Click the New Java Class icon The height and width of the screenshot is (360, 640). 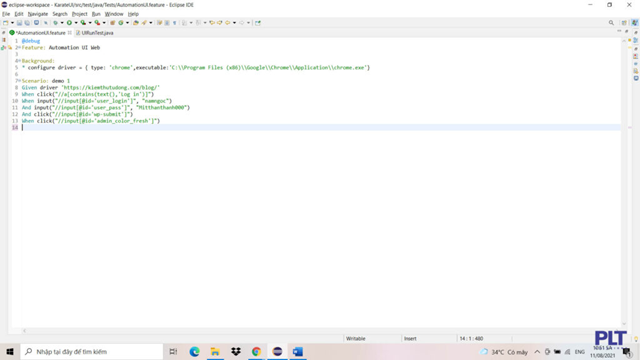(121, 23)
